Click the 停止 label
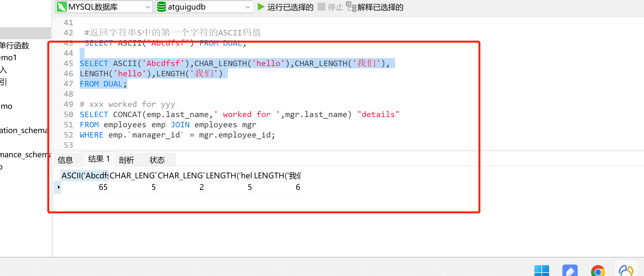Image resolution: width=644 pixels, height=276 pixels. click(335, 7)
